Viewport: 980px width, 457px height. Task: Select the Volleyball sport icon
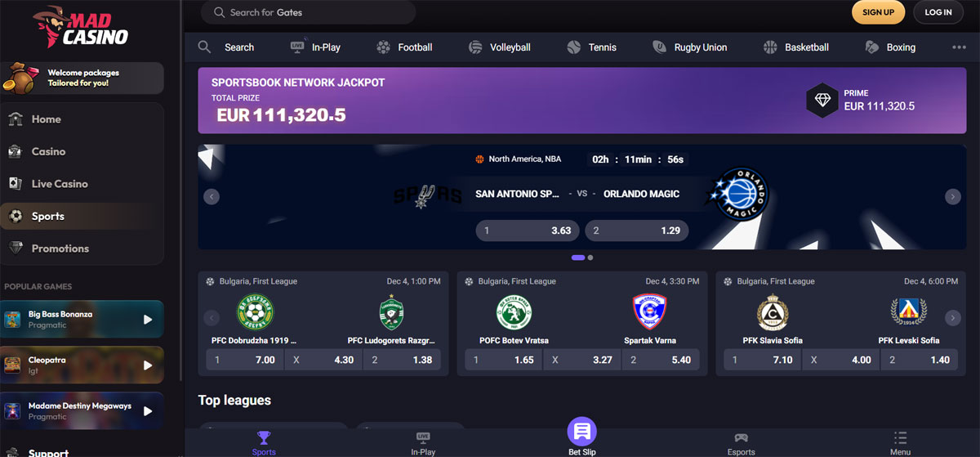(475, 47)
